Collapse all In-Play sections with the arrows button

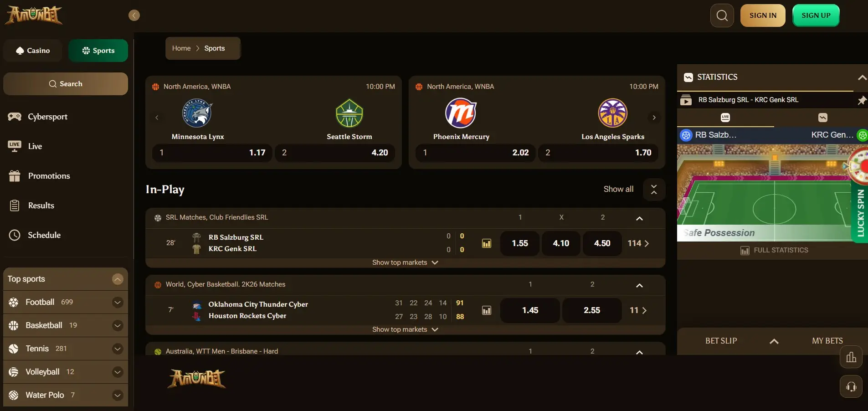coord(654,189)
